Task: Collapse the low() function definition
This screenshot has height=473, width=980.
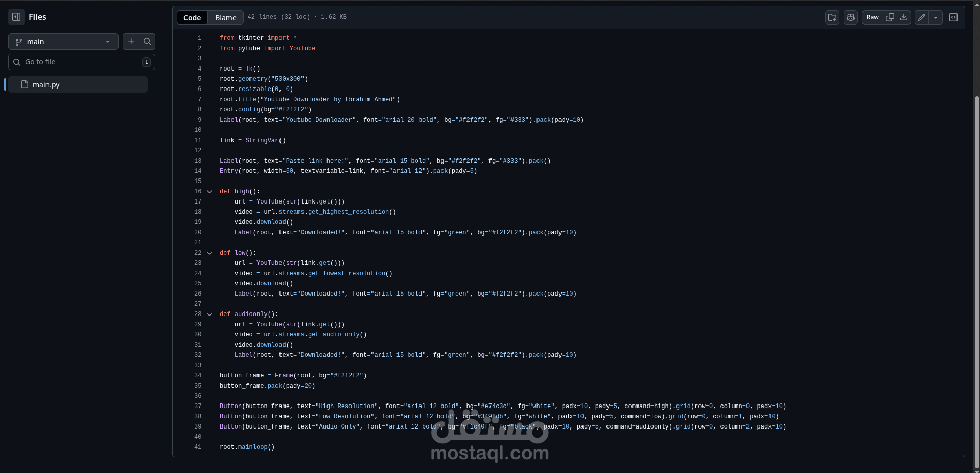Action: click(209, 253)
